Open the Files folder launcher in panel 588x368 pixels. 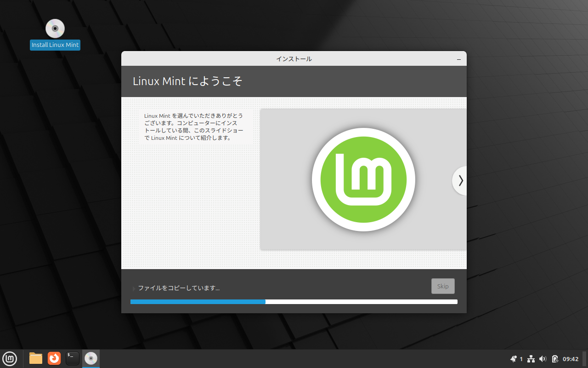36,358
